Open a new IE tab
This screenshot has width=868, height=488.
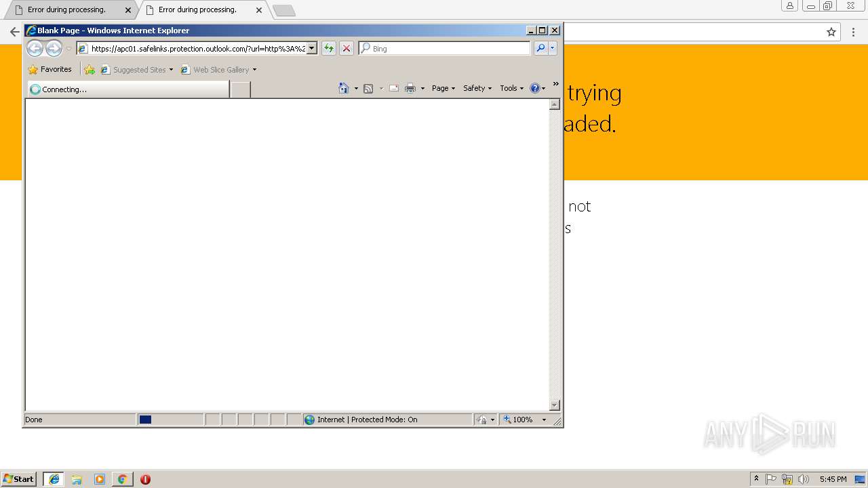pos(240,89)
